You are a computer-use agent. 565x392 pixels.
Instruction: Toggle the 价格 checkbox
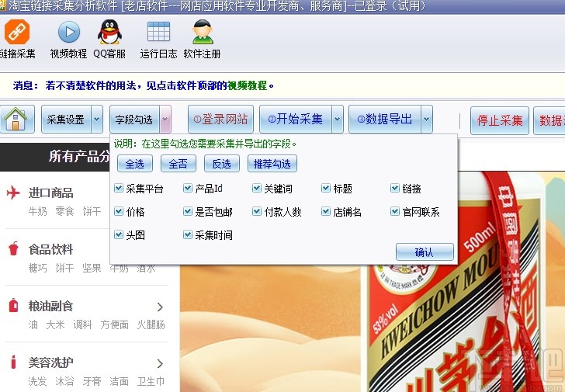pos(119,211)
